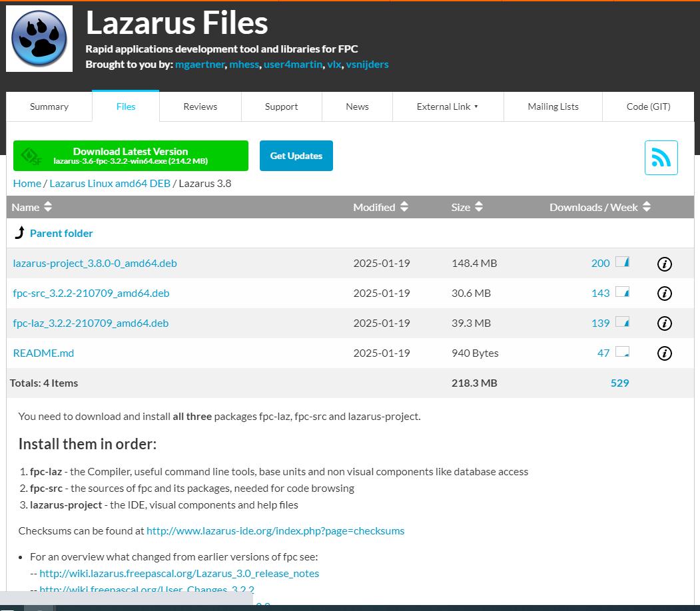Click download stats chart icon for lazarus-project
This screenshot has height=611, width=700.
[622, 262]
